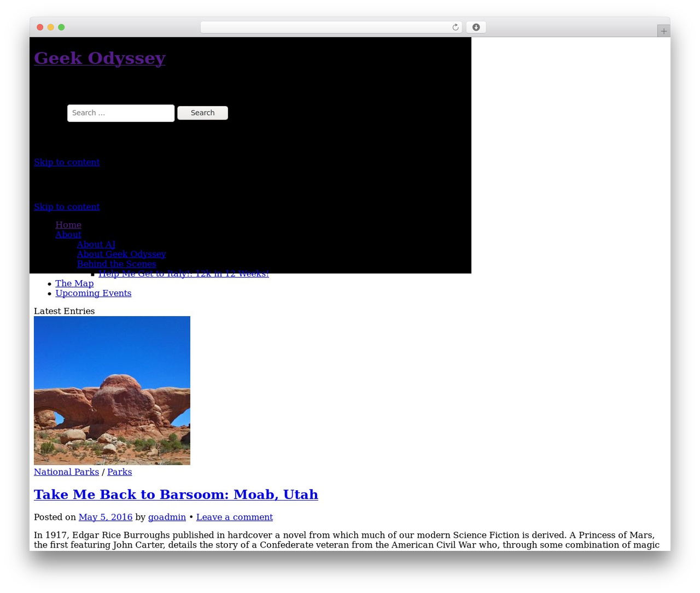Minimize the window with the yellow button
700x593 pixels.
pyautogui.click(x=51, y=27)
